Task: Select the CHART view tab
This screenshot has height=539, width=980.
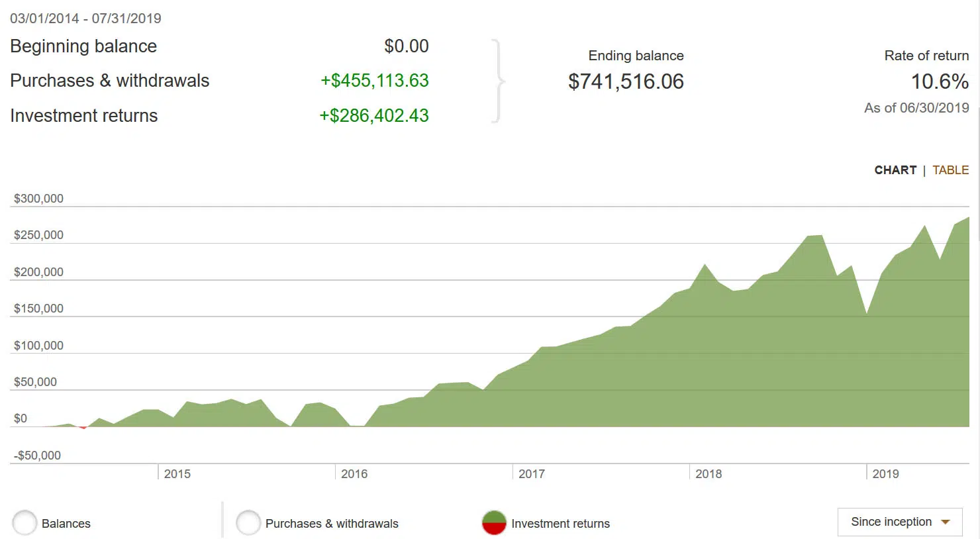Action: pyautogui.click(x=895, y=170)
